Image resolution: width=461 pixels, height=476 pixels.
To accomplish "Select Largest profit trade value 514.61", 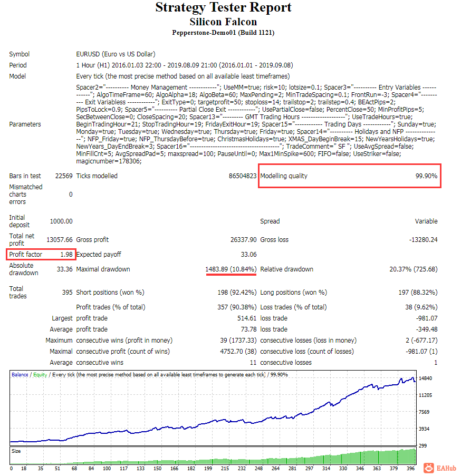I will [247, 318].
